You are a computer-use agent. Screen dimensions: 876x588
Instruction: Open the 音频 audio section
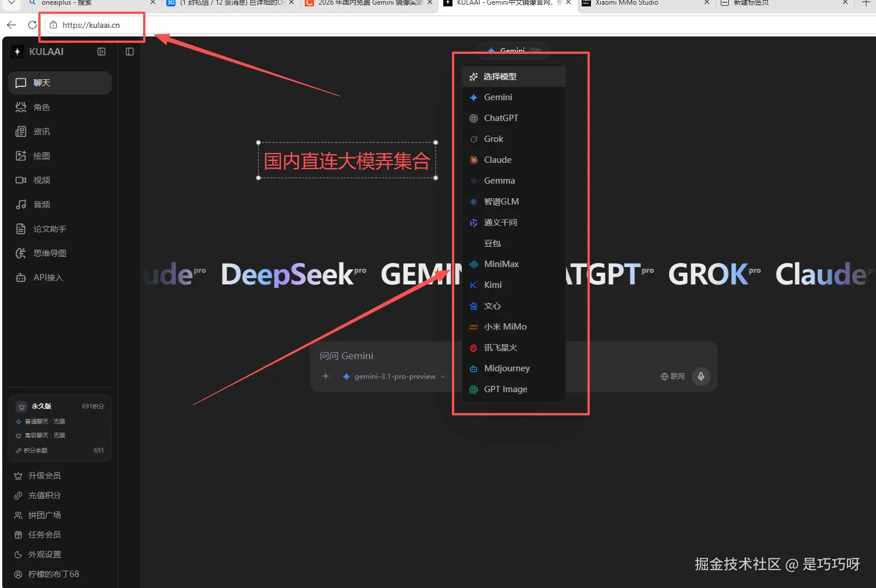[x=41, y=204]
